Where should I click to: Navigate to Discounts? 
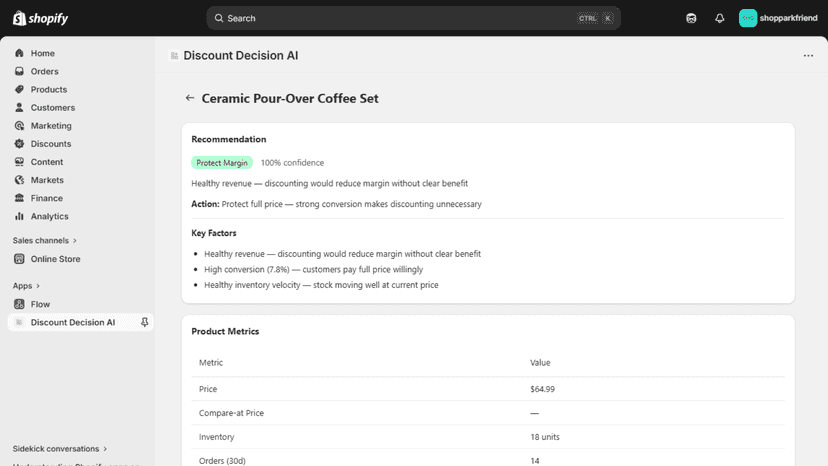coord(51,144)
